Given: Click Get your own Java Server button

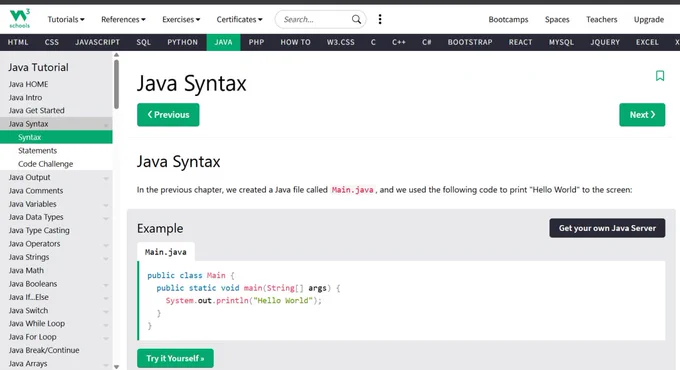Looking at the screenshot, I should coord(607,228).
